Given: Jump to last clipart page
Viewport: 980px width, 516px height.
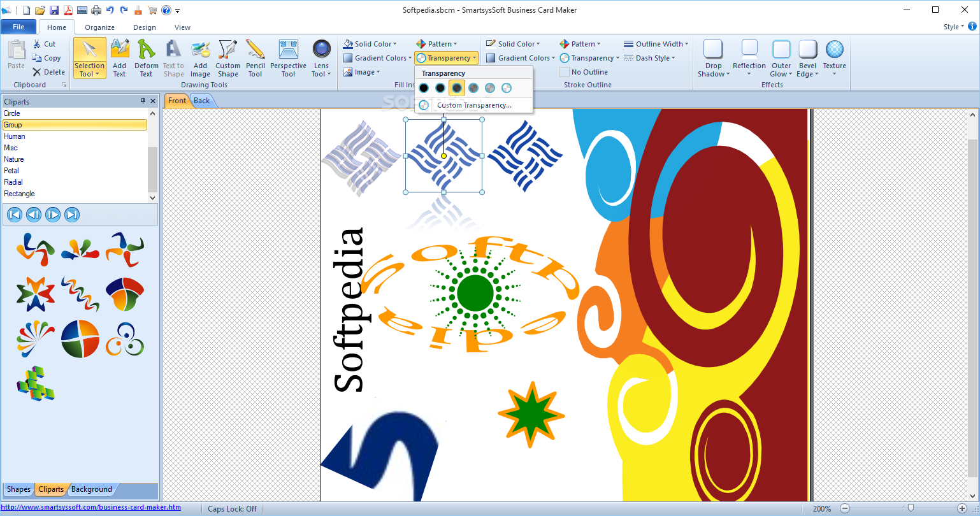Looking at the screenshot, I should tap(72, 215).
